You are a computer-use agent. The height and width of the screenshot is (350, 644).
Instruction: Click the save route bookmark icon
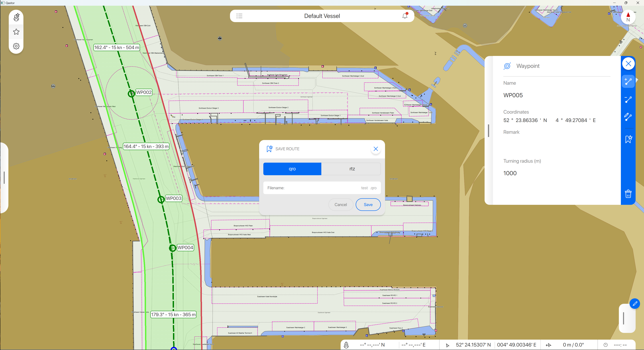pyautogui.click(x=628, y=139)
